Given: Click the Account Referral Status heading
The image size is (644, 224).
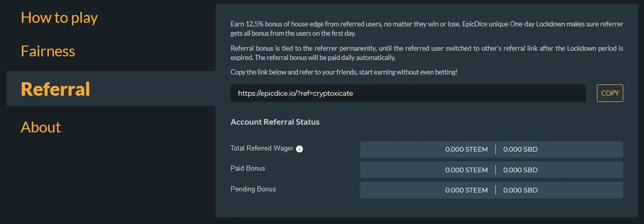Looking at the screenshot, I should point(275,122).
